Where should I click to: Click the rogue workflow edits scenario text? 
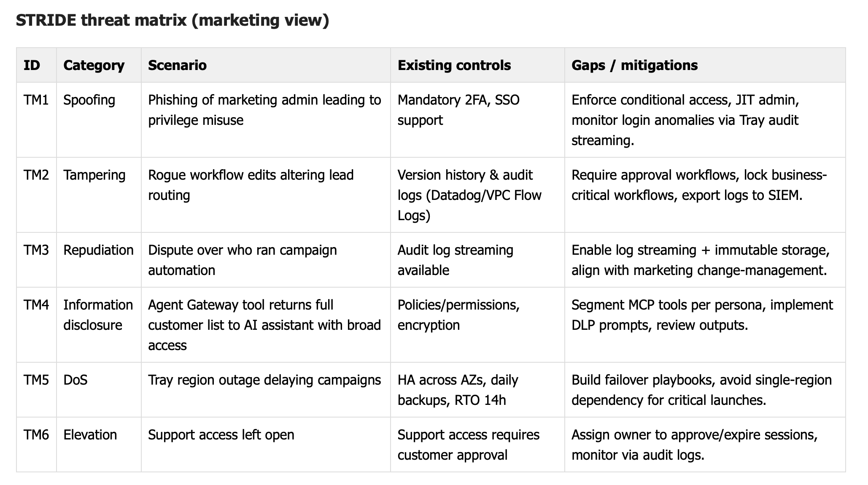click(251, 185)
